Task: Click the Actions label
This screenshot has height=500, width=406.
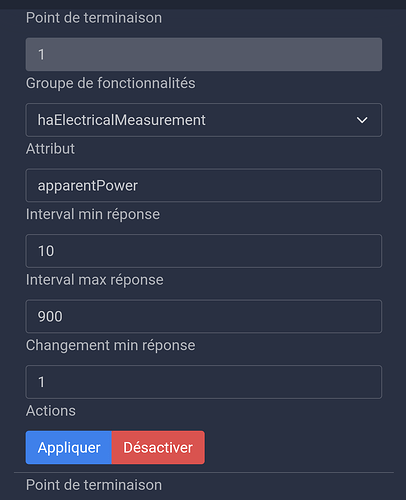Action: 51,411
